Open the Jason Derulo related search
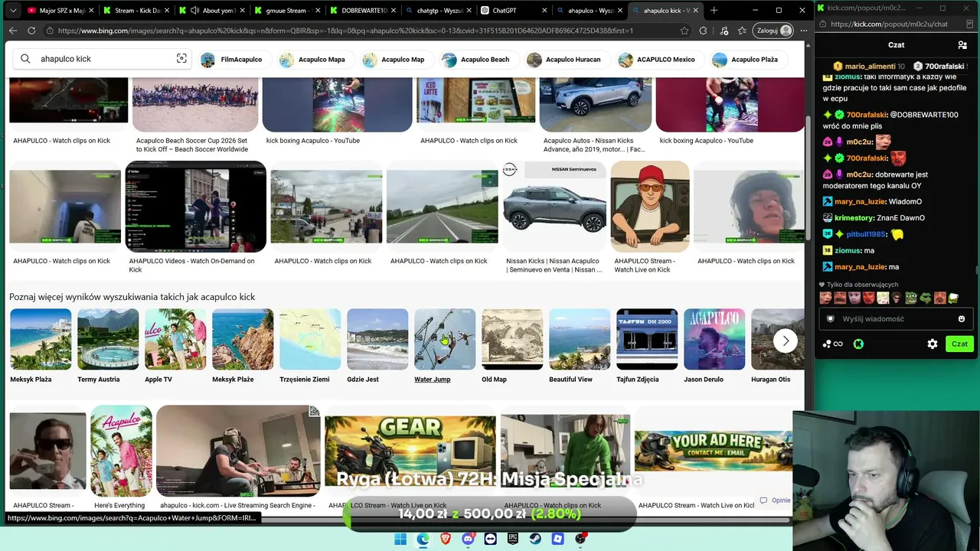This screenshot has height=551, width=980. [x=714, y=346]
